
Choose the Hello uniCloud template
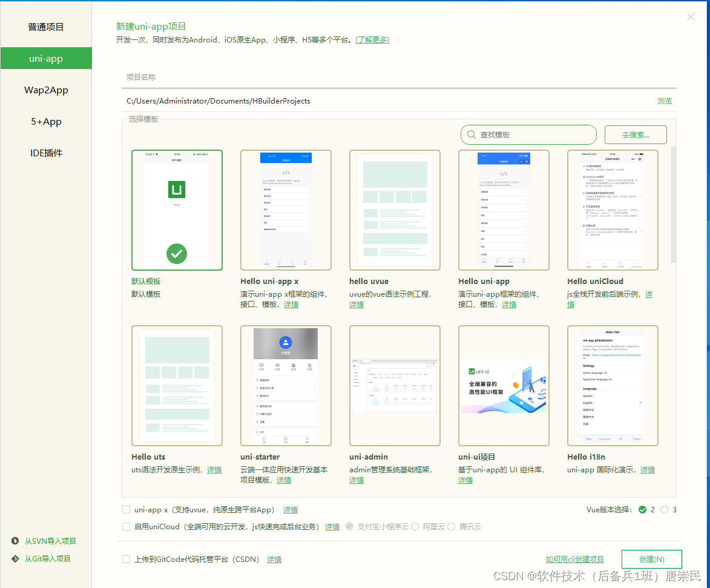pos(613,209)
